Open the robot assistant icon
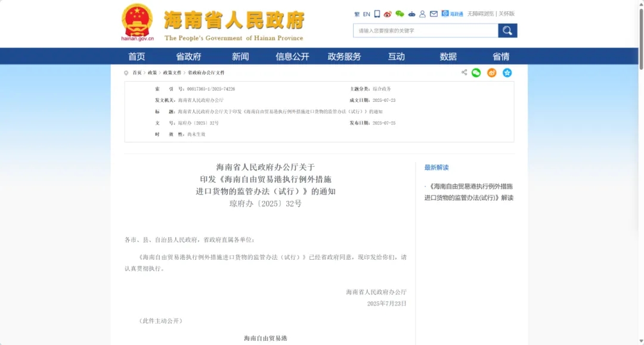This screenshot has height=345, width=644. point(411,14)
